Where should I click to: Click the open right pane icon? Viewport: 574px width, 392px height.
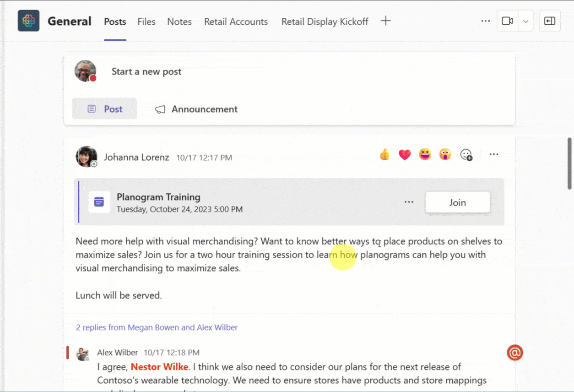coord(549,21)
